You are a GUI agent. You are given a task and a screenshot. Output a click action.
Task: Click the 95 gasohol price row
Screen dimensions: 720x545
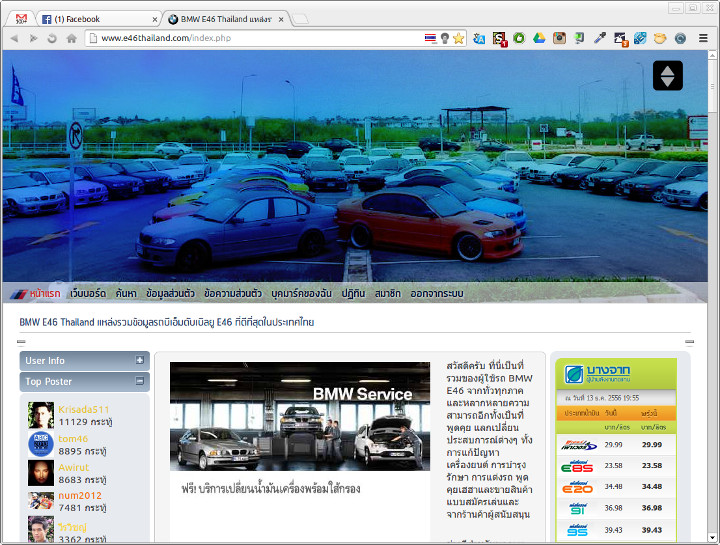616,530
